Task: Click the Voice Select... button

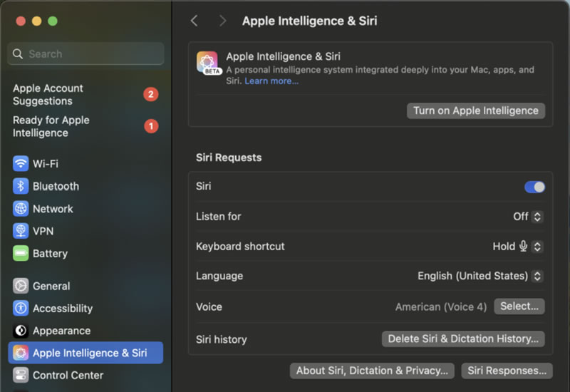Action: pos(519,306)
